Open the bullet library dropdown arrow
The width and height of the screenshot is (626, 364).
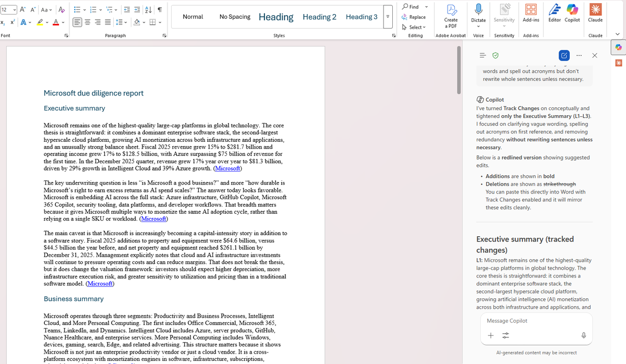tap(85, 10)
